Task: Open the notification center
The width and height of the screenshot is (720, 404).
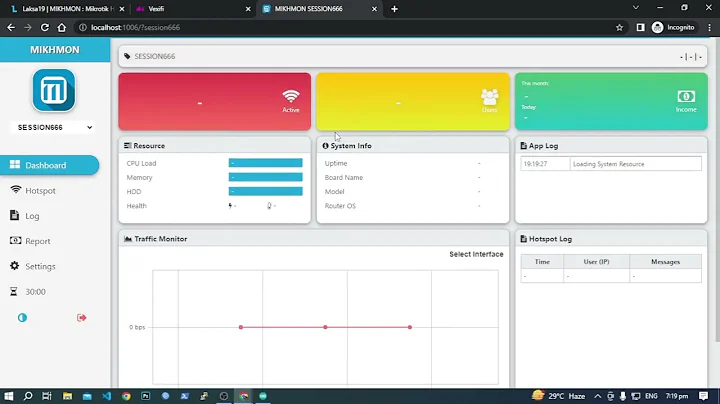Action: 703,396
